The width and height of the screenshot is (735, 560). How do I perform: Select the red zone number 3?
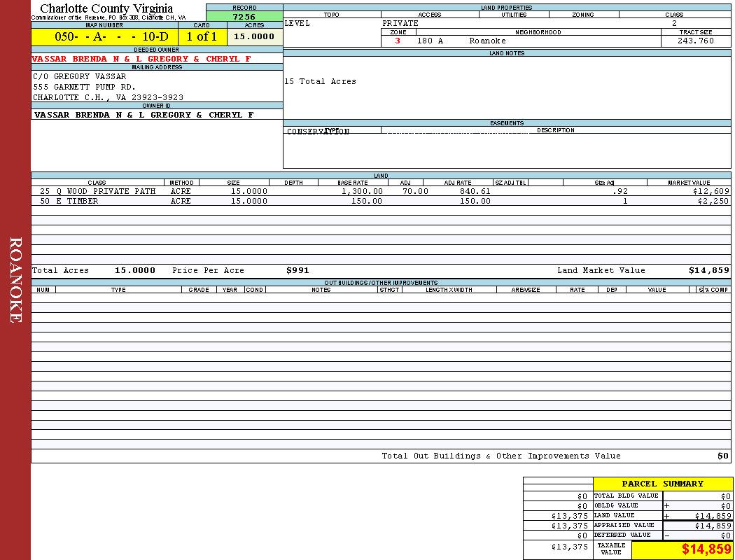click(x=398, y=41)
